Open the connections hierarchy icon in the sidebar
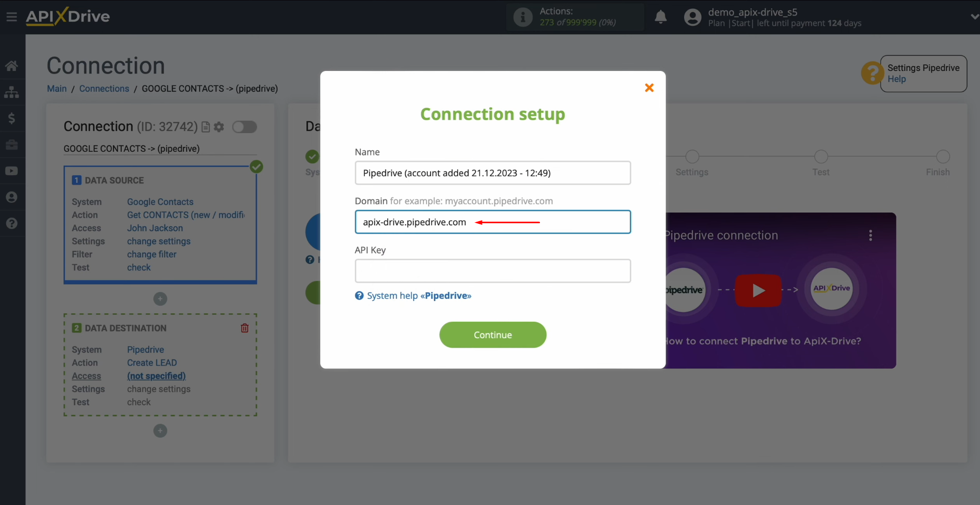The height and width of the screenshot is (505, 980). click(x=11, y=92)
